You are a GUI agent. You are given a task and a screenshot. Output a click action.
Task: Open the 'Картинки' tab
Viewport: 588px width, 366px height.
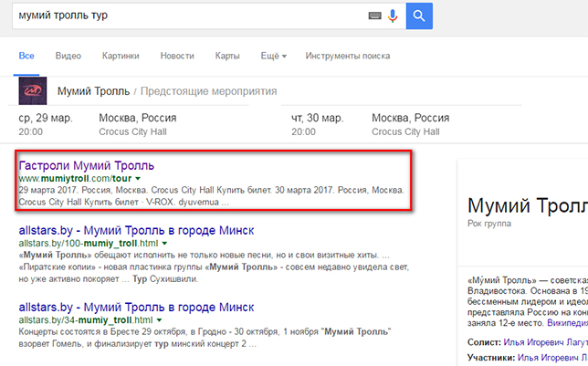tap(121, 56)
